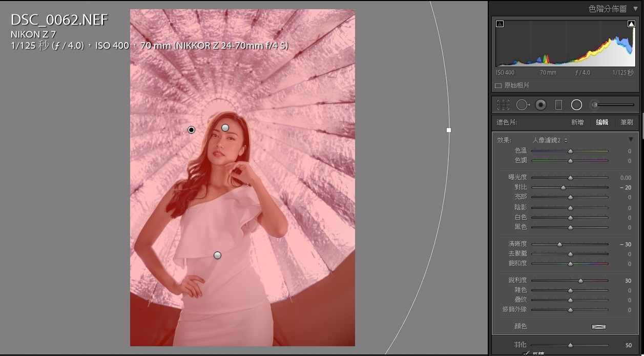Click the 編輯 mask mode button
This screenshot has height=356, width=644.
tap(602, 122)
